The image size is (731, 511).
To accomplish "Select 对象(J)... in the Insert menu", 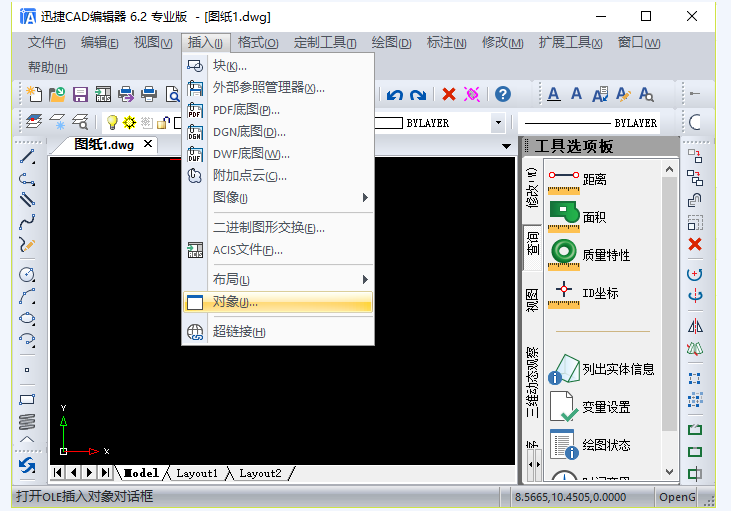I will coord(279,302).
